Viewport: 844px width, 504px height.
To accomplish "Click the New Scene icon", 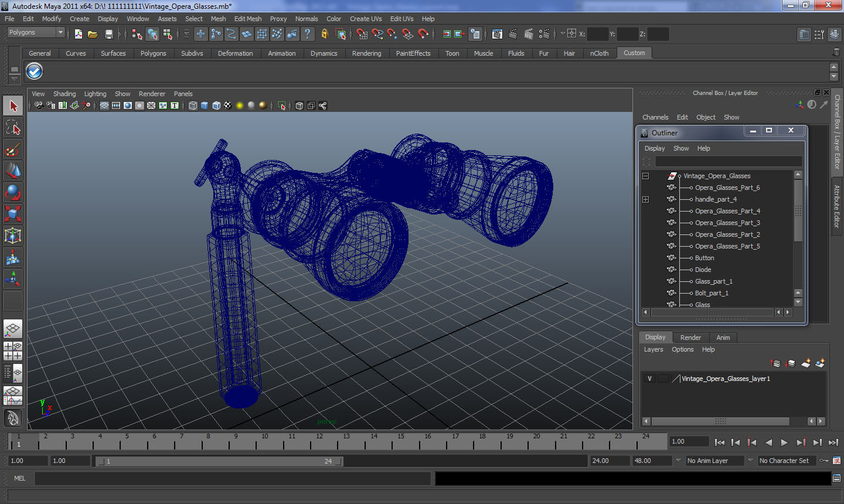I will 79,34.
